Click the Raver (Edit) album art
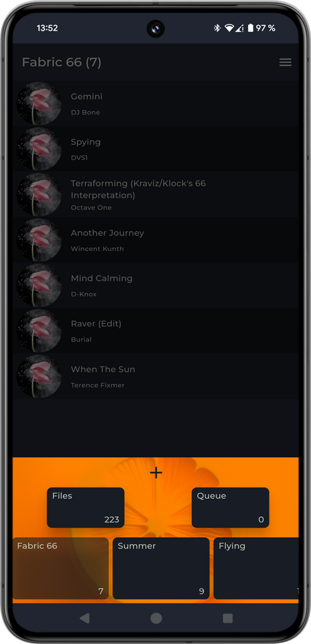 pos(39,330)
